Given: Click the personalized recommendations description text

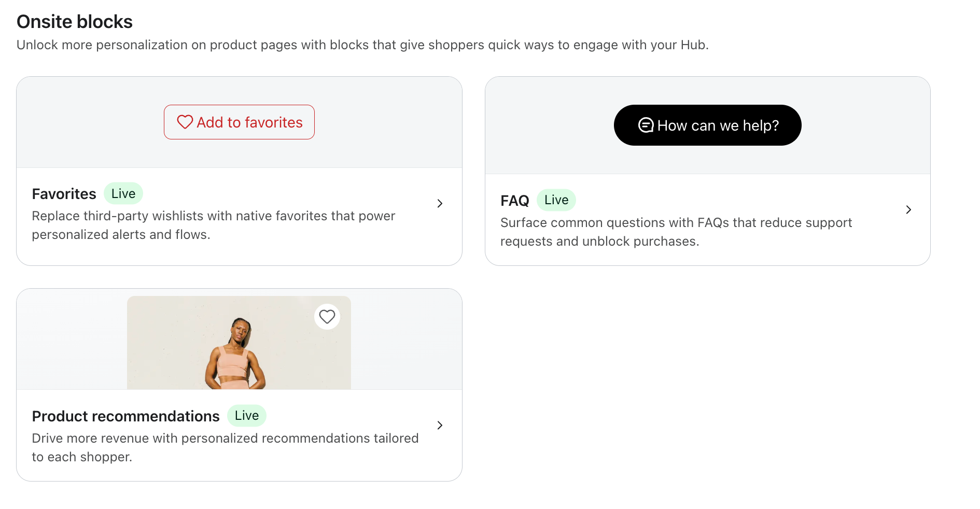Looking at the screenshot, I should (x=225, y=448).
